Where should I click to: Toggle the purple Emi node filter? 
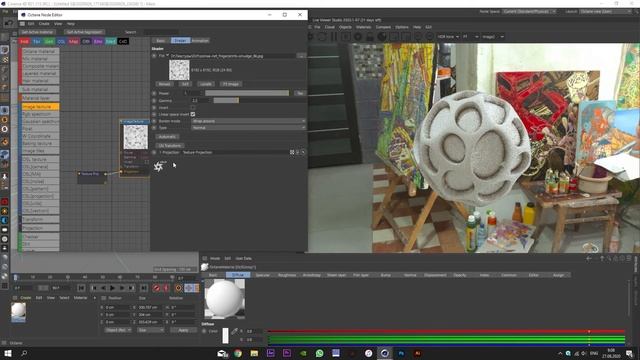98,41
